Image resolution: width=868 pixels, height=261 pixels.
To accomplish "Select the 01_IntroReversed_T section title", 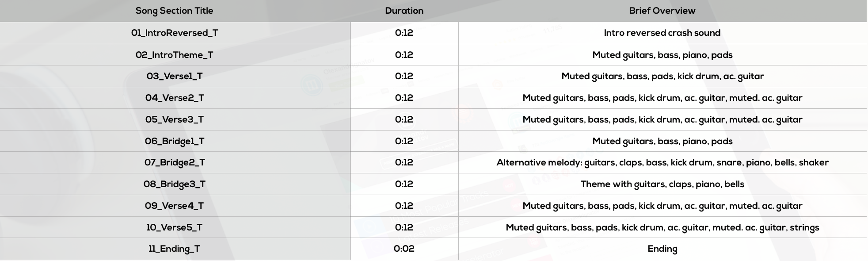I will coord(175,33).
